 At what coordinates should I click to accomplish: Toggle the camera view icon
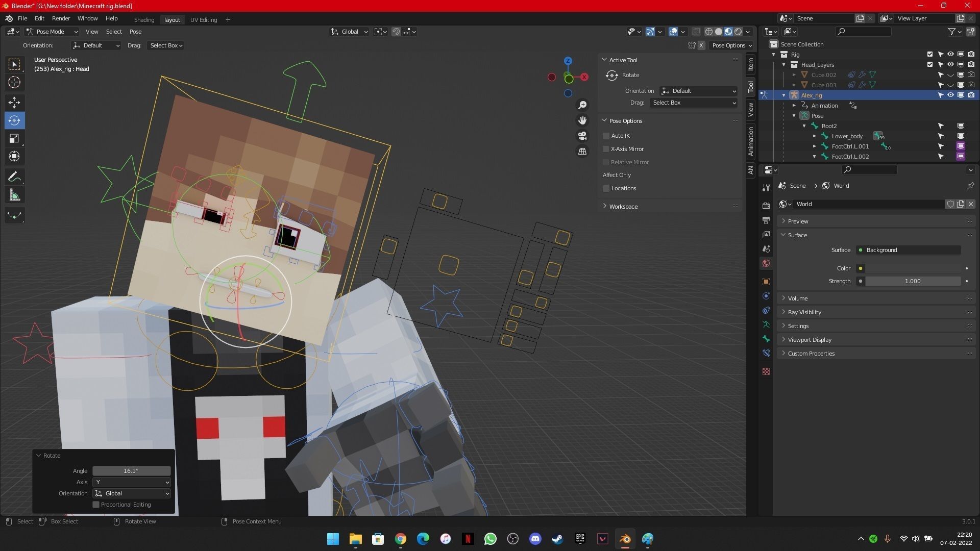tap(582, 136)
